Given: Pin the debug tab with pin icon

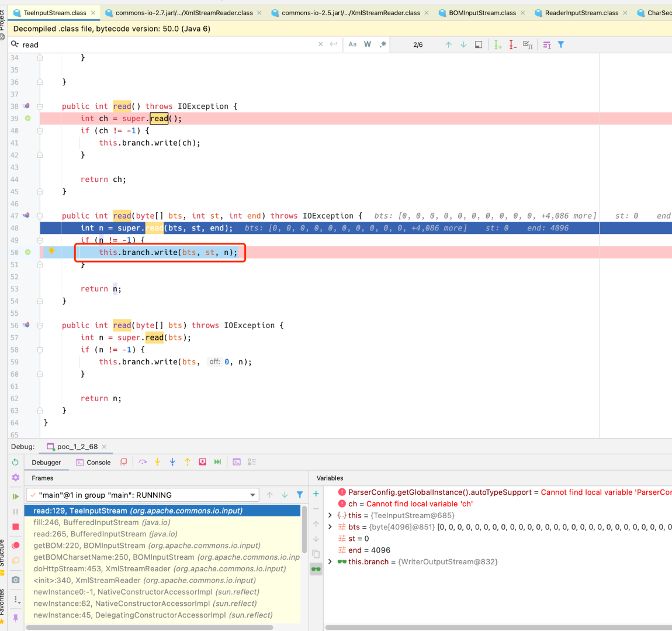Looking at the screenshot, I should [x=15, y=618].
